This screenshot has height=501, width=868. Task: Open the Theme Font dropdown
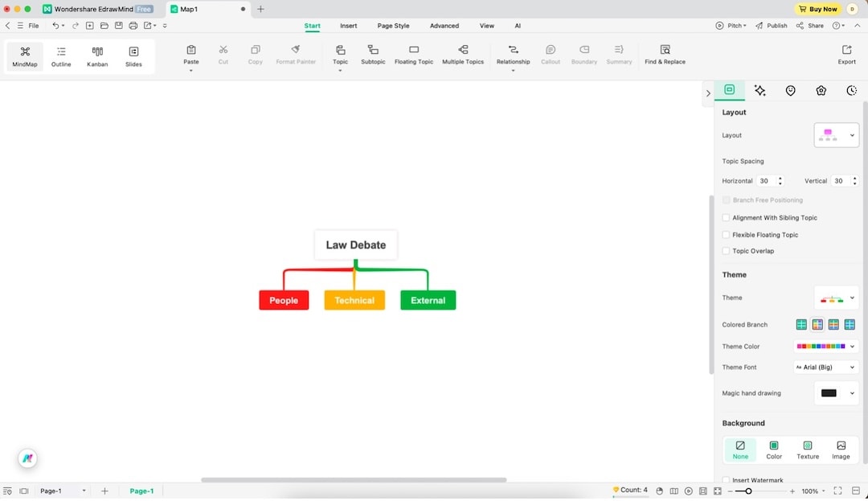825,367
